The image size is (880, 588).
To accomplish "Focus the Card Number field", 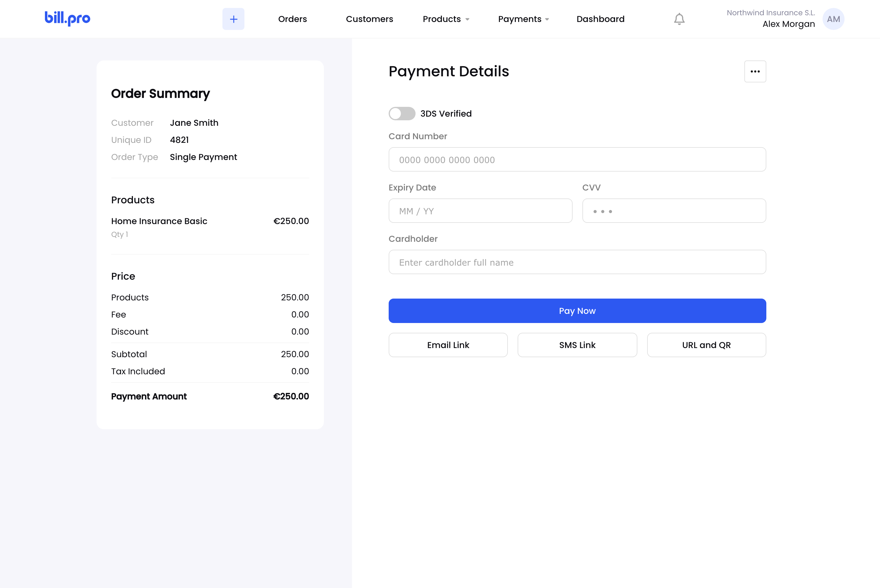I will click(x=577, y=159).
